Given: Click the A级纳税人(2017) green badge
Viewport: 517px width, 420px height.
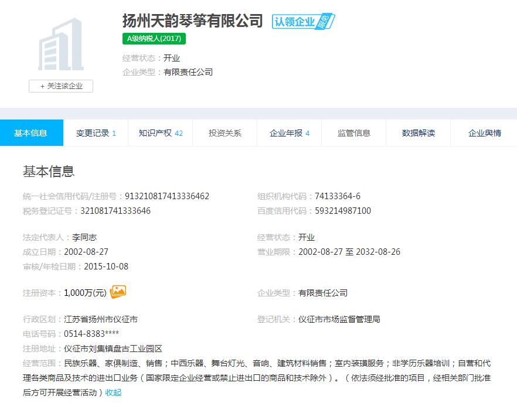Looking at the screenshot, I should 154,39.
